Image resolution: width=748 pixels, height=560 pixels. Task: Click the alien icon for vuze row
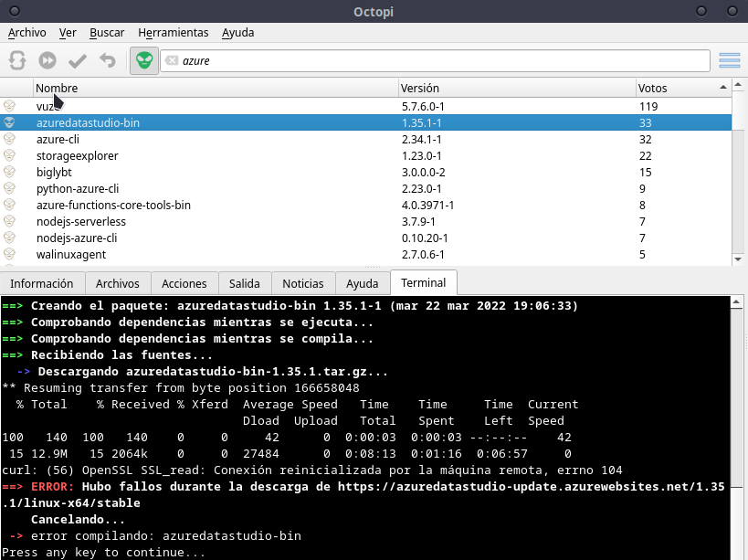point(9,106)
